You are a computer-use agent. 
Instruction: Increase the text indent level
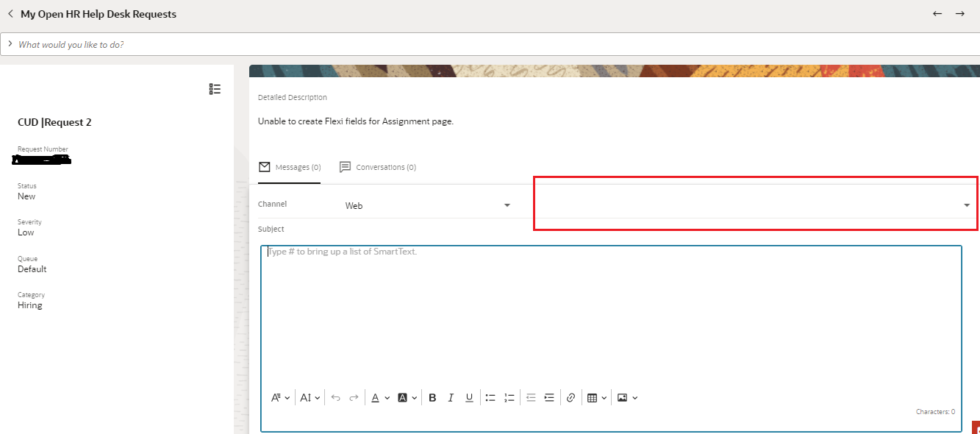click(549, 397)
